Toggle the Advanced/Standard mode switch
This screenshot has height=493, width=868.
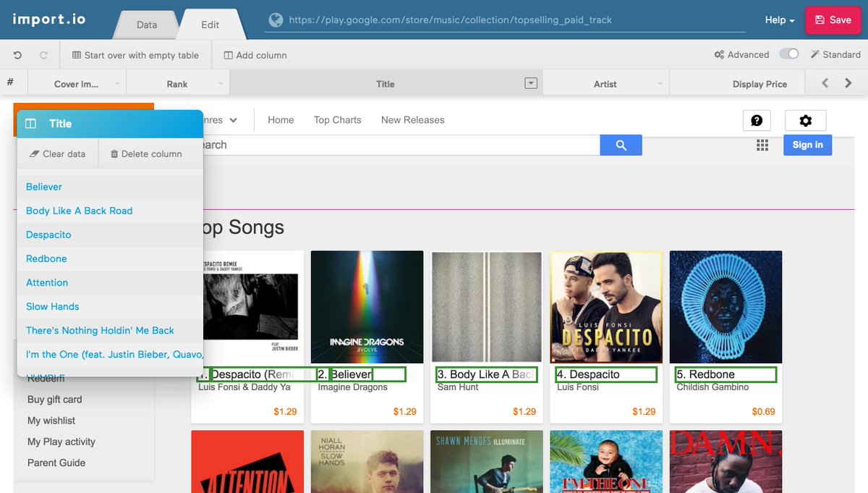click(x=789, y=54)
